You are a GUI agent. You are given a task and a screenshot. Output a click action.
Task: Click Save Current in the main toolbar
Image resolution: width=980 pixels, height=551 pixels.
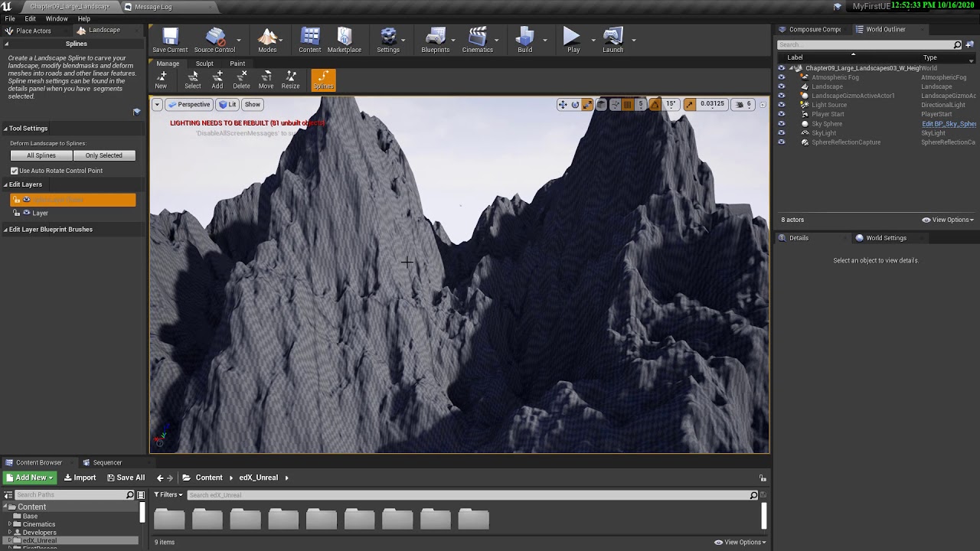[x=170, y=41]
